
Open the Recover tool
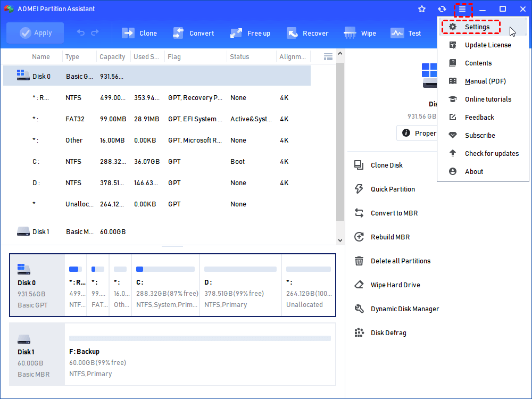tap(307, 33)
